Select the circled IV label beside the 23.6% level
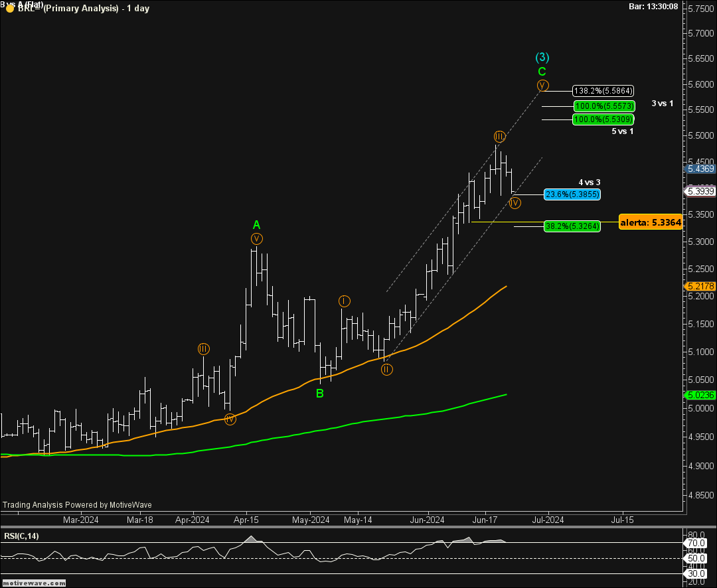Viewport: 717px width, 588px height. (x=515, y=202)
